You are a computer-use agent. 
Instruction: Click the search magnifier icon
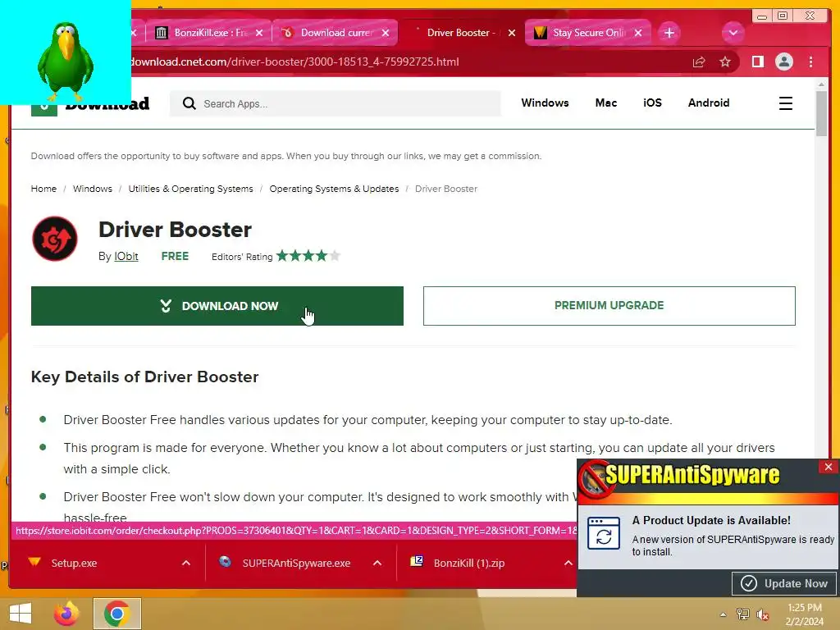click(x=189, y=103)
